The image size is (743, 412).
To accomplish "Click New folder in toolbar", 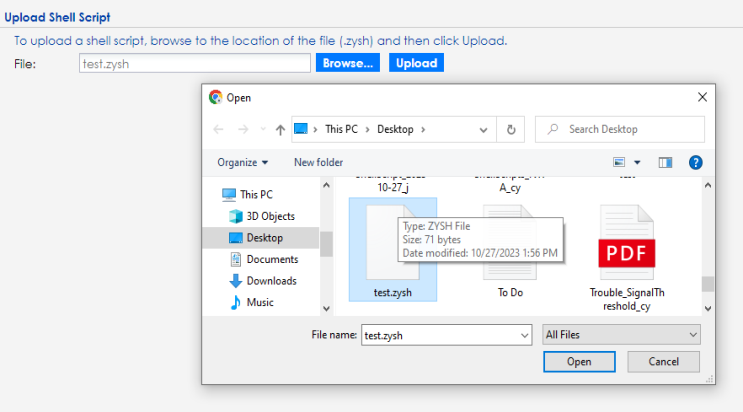I will [318, 162].
